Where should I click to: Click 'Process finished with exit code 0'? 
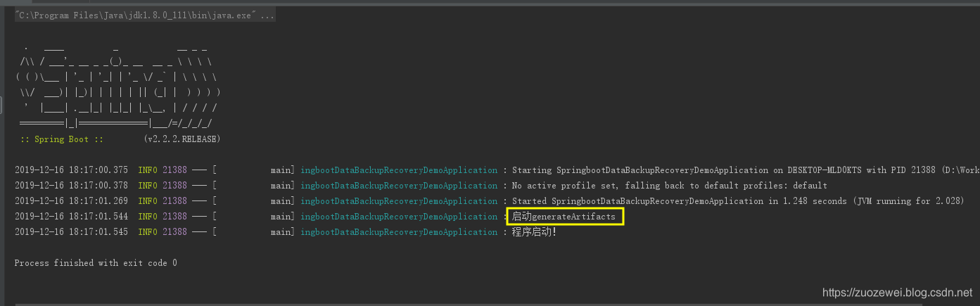[96, 263]
